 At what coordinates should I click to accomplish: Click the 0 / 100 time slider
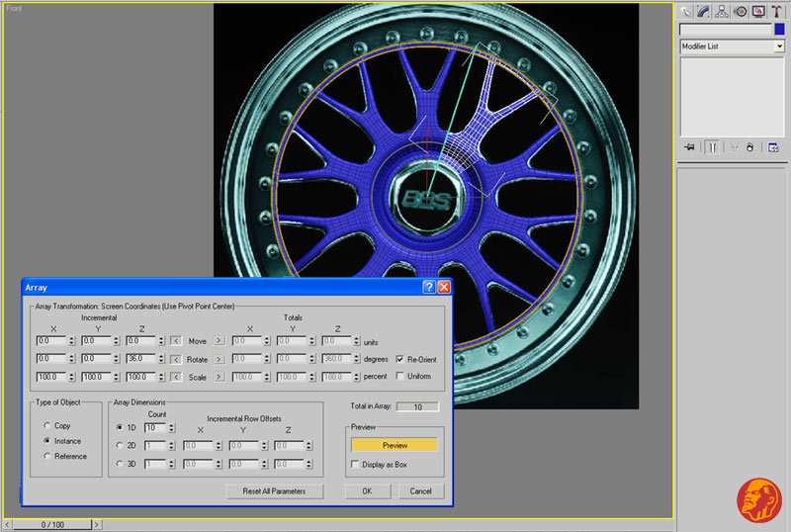pos(52,524)
